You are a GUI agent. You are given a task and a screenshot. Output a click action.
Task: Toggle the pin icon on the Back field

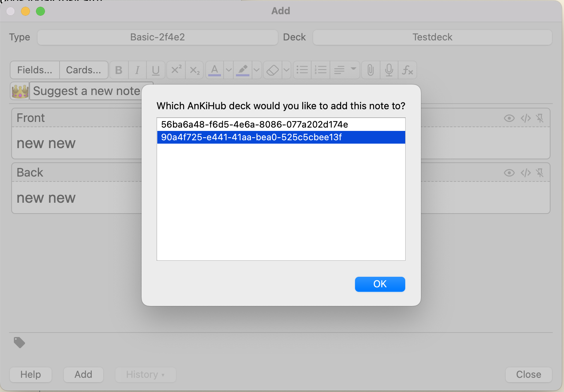click(540, 173)
